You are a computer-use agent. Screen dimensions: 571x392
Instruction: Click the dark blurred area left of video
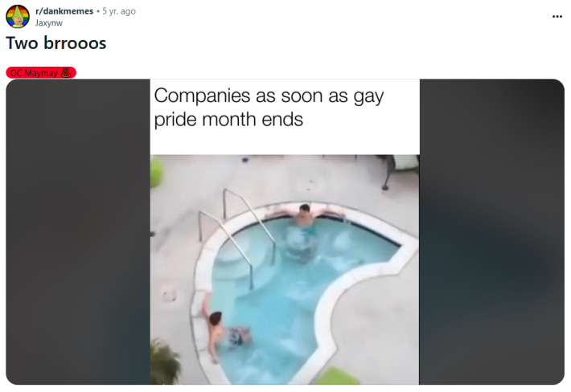coord(78,231)
